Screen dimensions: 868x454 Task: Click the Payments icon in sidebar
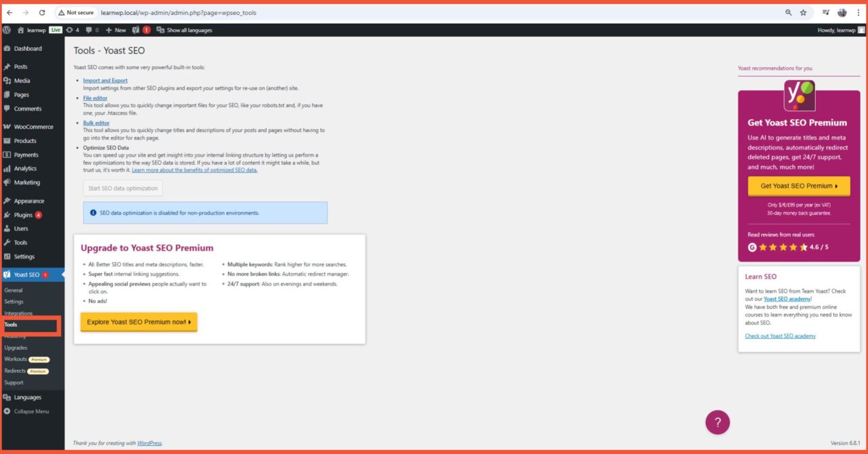point(7,154)
